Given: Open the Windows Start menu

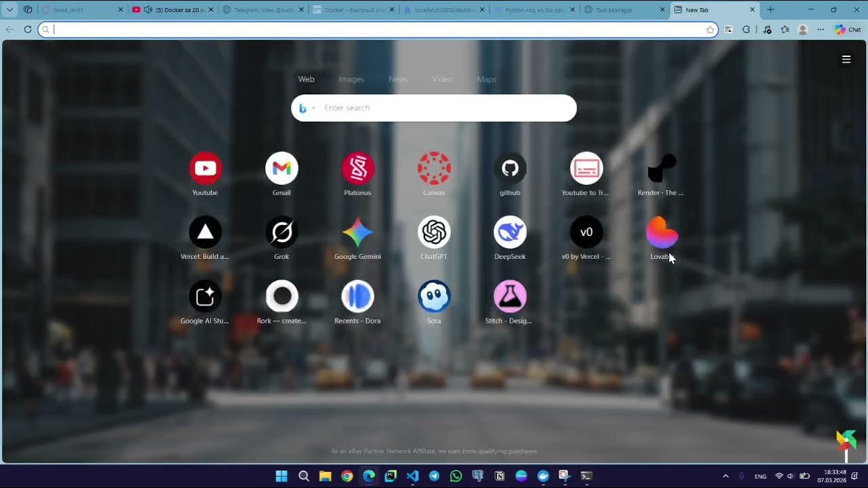Looking at the screenshot, I should click(x=281, y=476).
